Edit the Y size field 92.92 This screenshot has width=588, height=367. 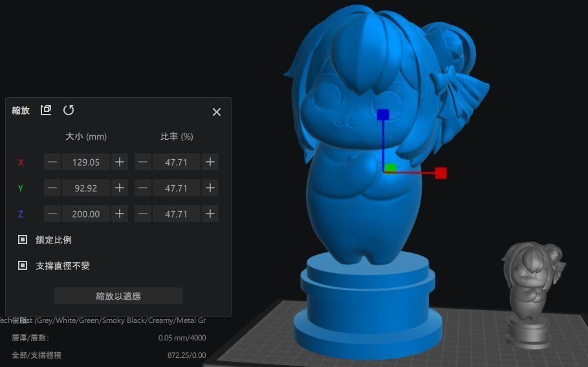86,188
